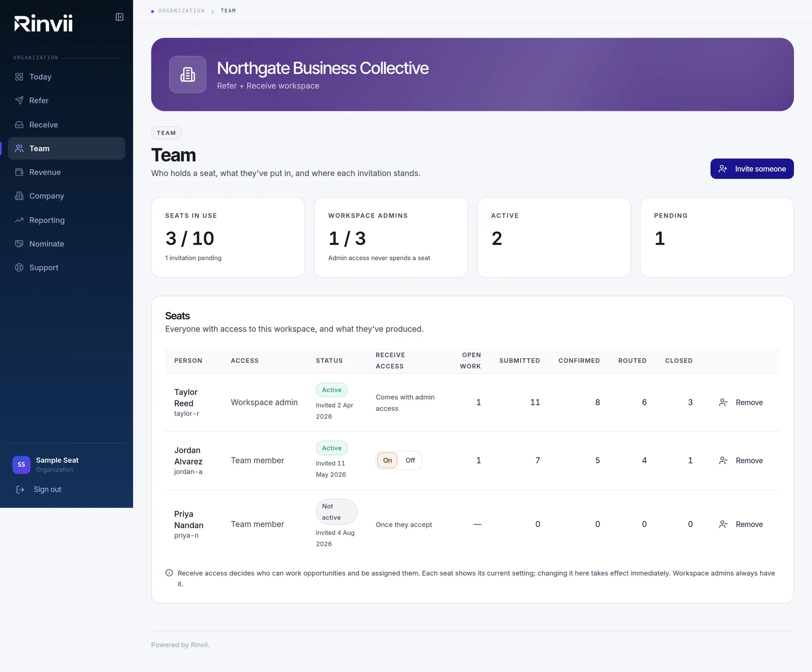812x672 pixels.
Task: Click the Refer paper-plane icon
Action: point(19,101)
